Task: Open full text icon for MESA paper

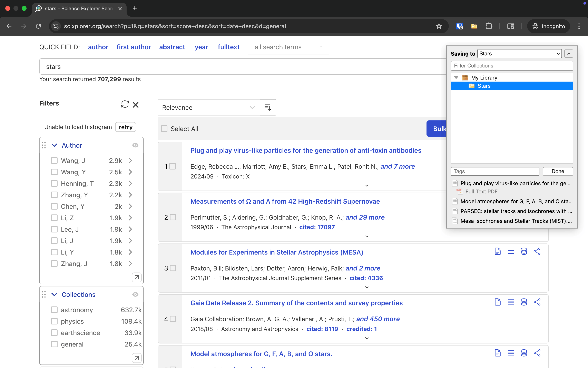Action: click(498, 251)
